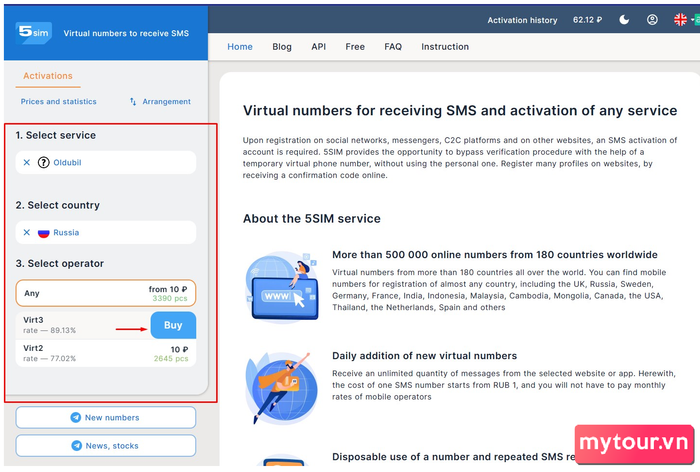Click the main 'Virtual numbers for receiving SMS' title
Screen dimensions: 700x472
point(460,111)
